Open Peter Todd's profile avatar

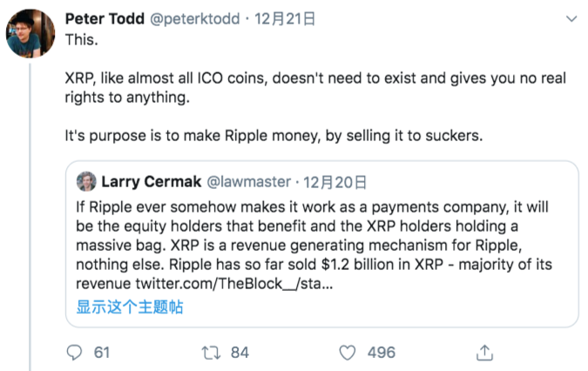pos(30,34)
